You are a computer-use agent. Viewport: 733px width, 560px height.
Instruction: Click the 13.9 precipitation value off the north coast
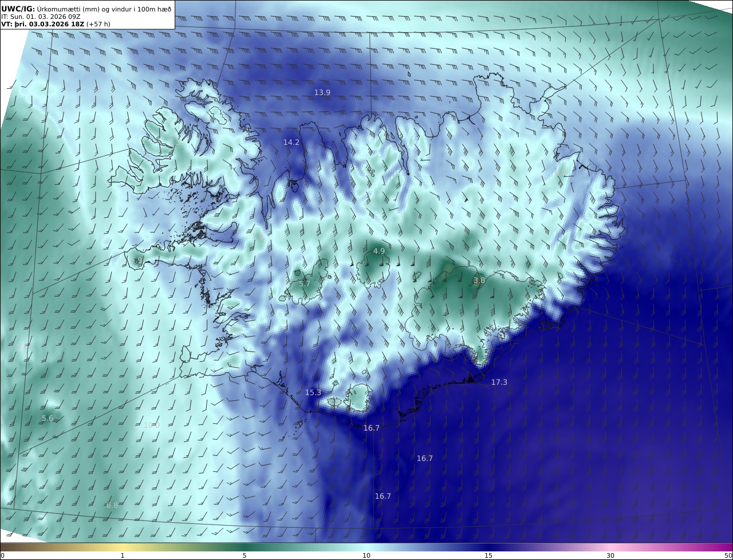(322, 92)
